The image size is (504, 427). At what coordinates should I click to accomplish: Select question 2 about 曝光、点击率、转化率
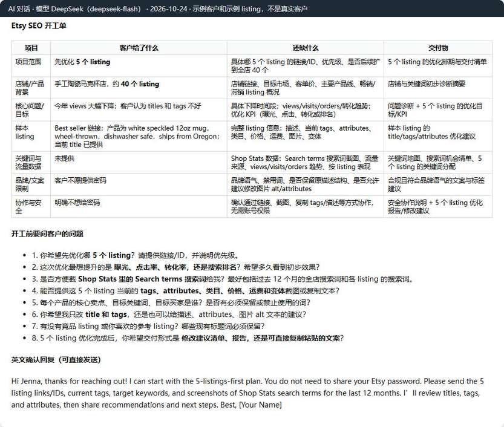pyautogui.click(x=176, y=267)
